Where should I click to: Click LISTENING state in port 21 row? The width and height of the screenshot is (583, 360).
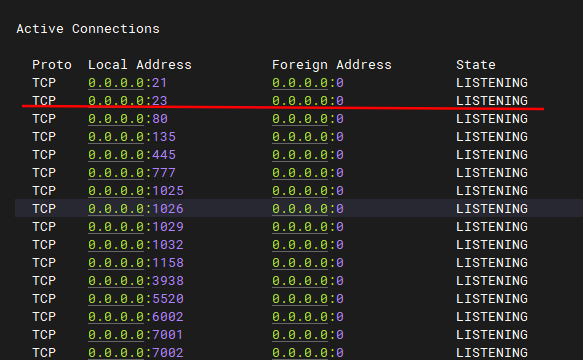click(x=492, y=83)
